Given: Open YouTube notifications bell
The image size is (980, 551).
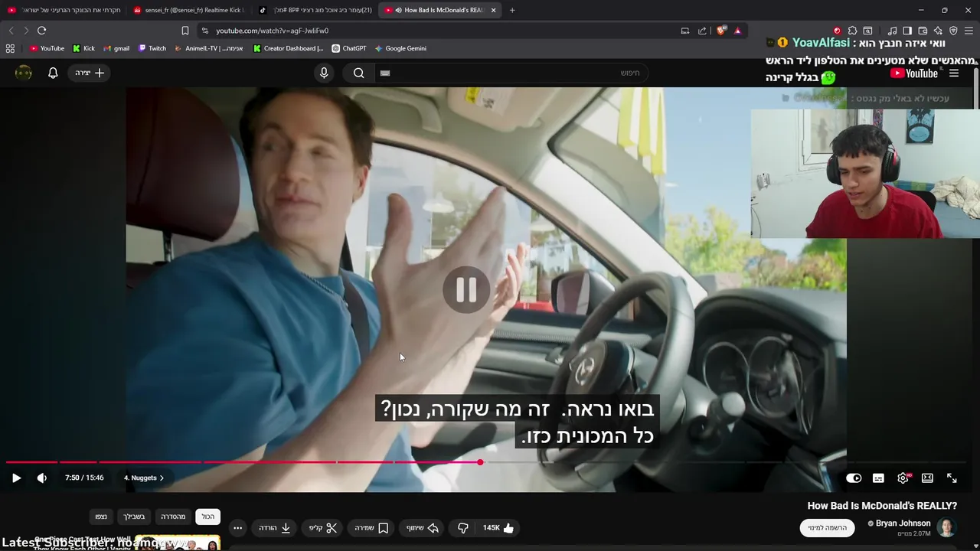Looking at the screenshot, I should [x=53, y=73].
